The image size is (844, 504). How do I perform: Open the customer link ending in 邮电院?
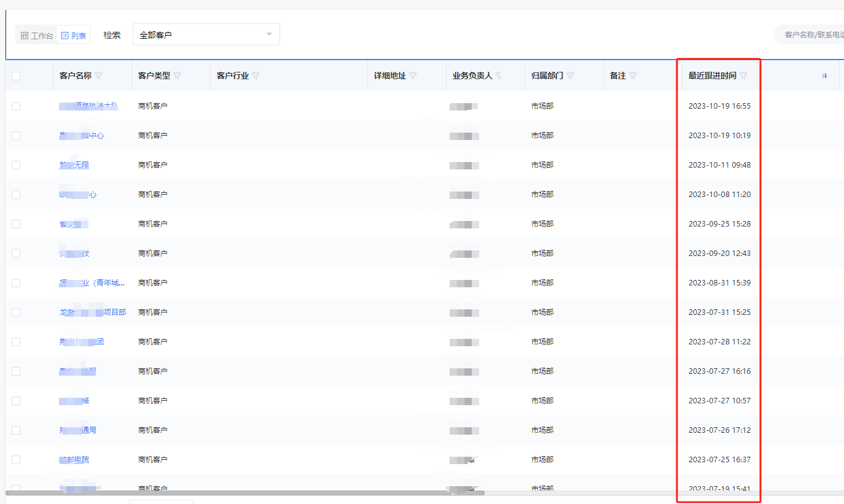point(74,460)
